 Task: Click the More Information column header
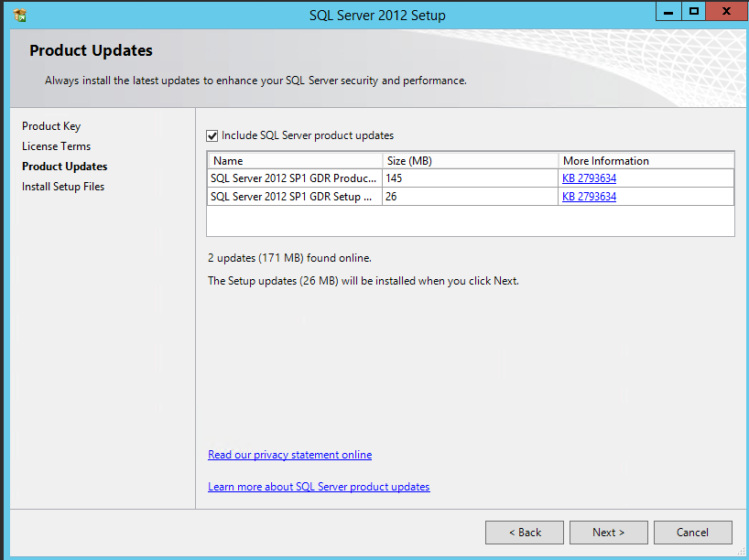click(x=646, y=160)
